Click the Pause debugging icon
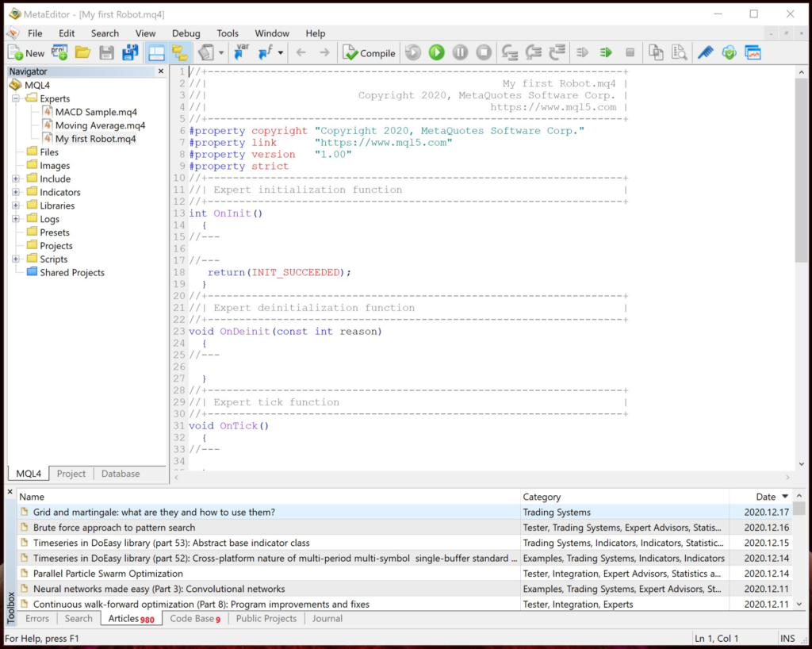This screenshot has width=812, height=649. pos(460,52)
